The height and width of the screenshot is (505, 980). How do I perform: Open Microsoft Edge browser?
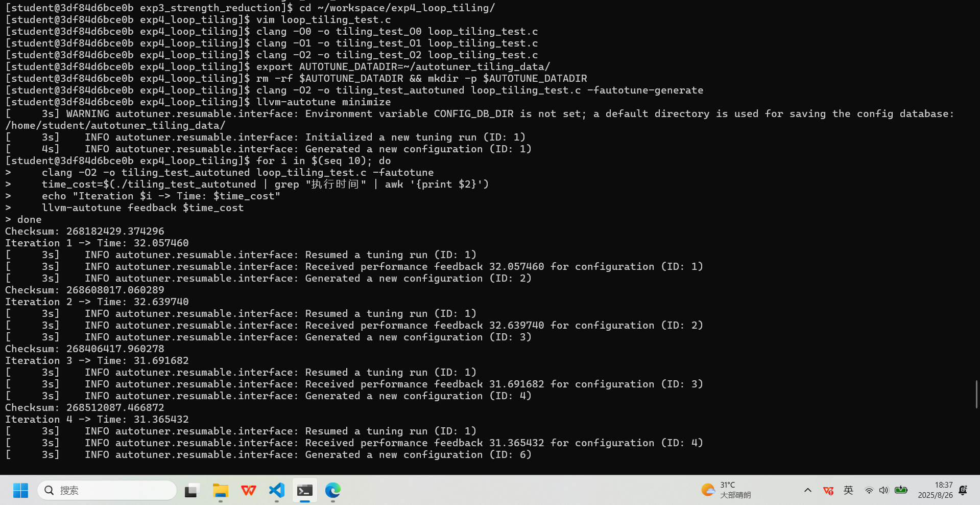coord(333,491)
